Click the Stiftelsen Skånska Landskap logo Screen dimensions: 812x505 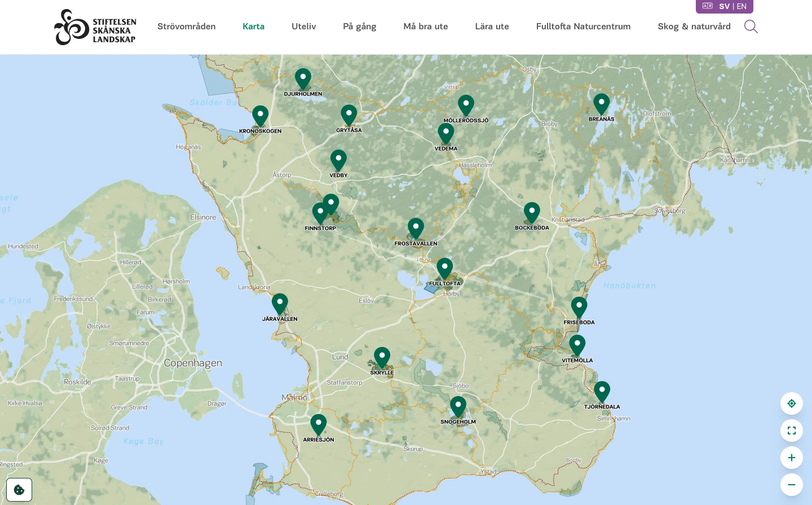pyautogui.click(x=95, y=27)
